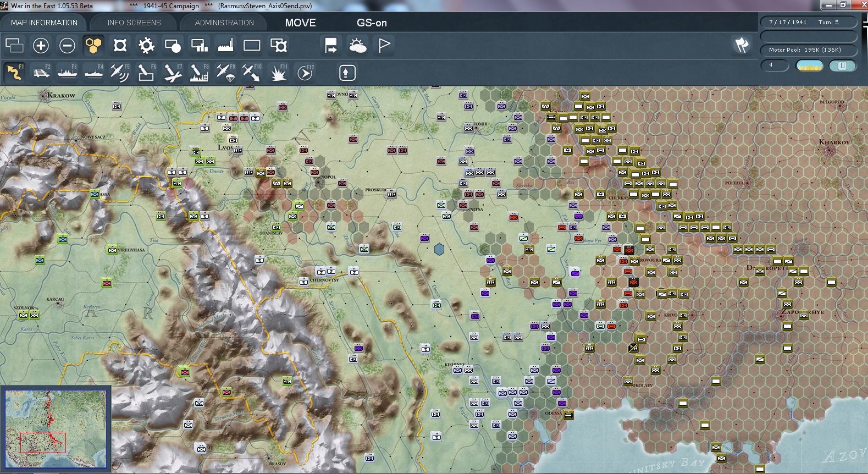Zoom in on the map
The width and height of the screenshot is (868, 474).
41,45
